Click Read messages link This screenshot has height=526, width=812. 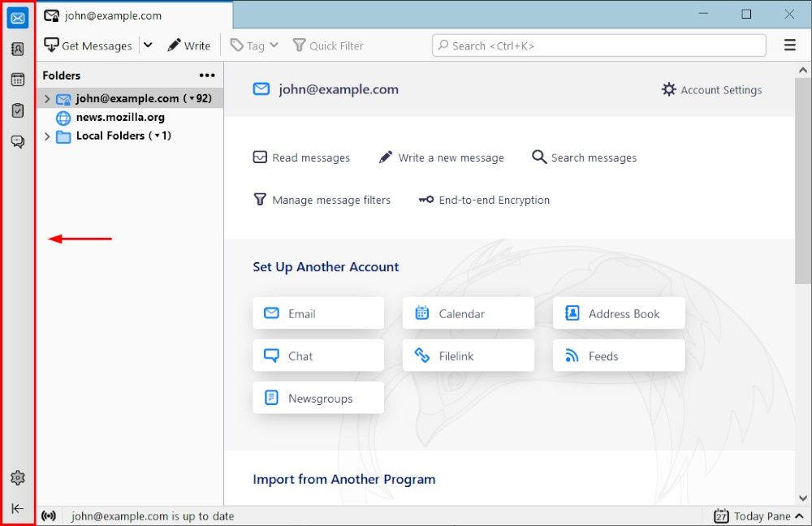click(x=301, y=157)
